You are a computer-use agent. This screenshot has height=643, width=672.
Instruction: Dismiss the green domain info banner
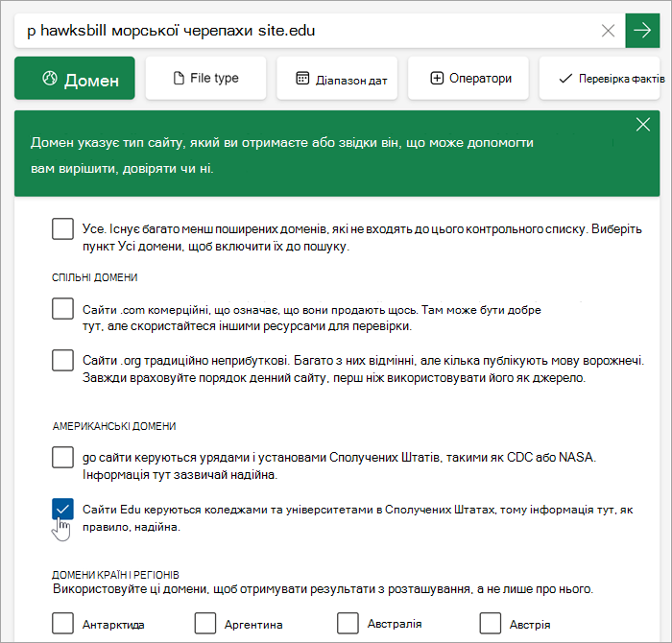[643, 125]
